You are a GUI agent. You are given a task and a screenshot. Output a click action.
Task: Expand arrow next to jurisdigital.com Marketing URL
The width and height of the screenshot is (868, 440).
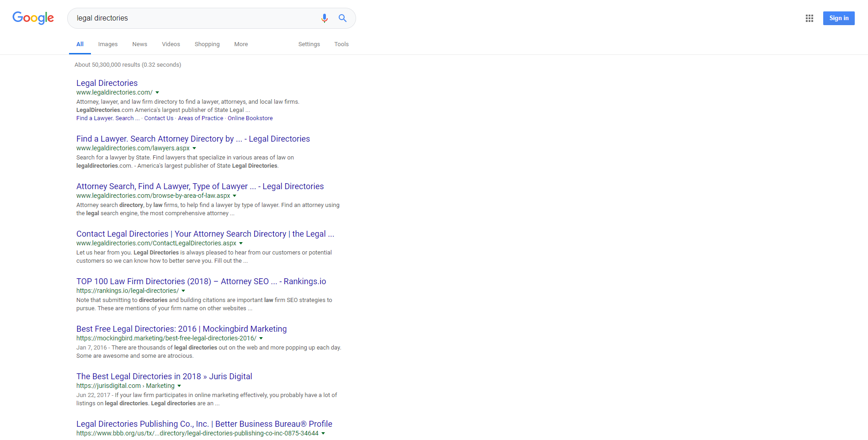[x=179, y=386]
